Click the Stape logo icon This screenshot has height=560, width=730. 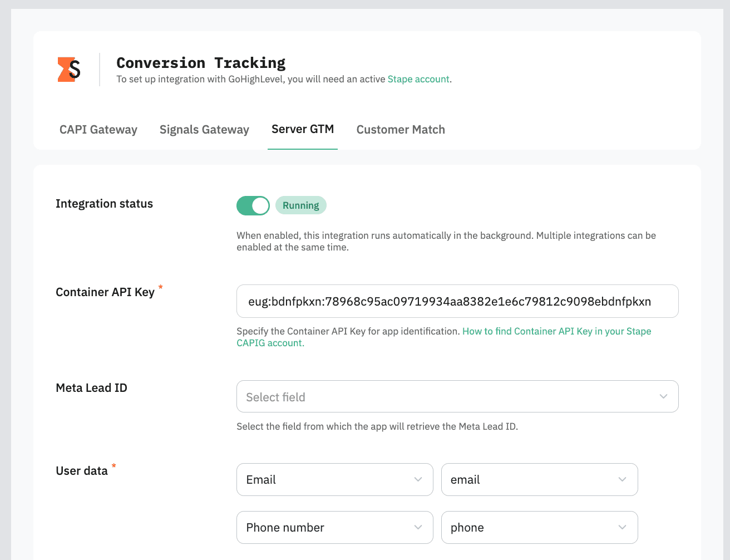pyautogui.click(x=68, y=68)
